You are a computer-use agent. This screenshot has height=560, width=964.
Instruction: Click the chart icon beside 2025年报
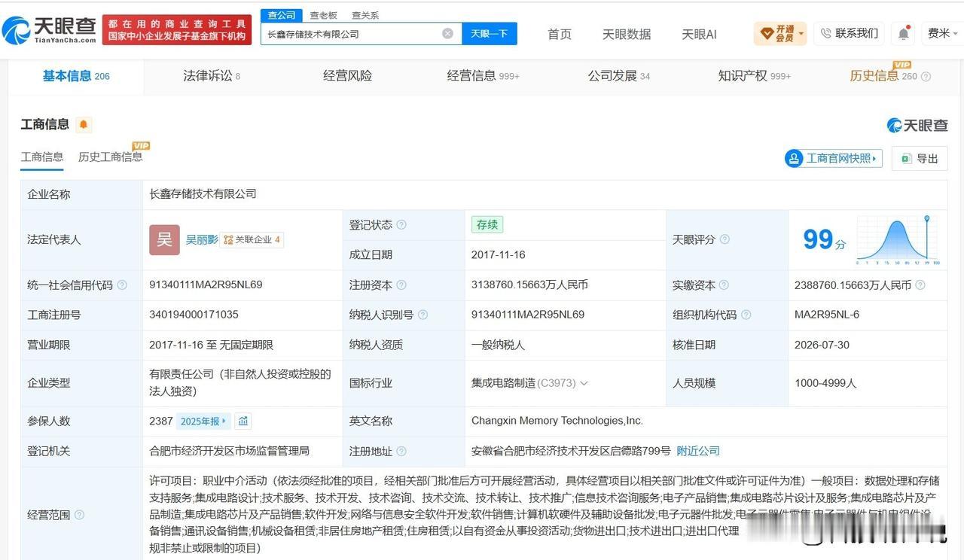coord(243,422)
